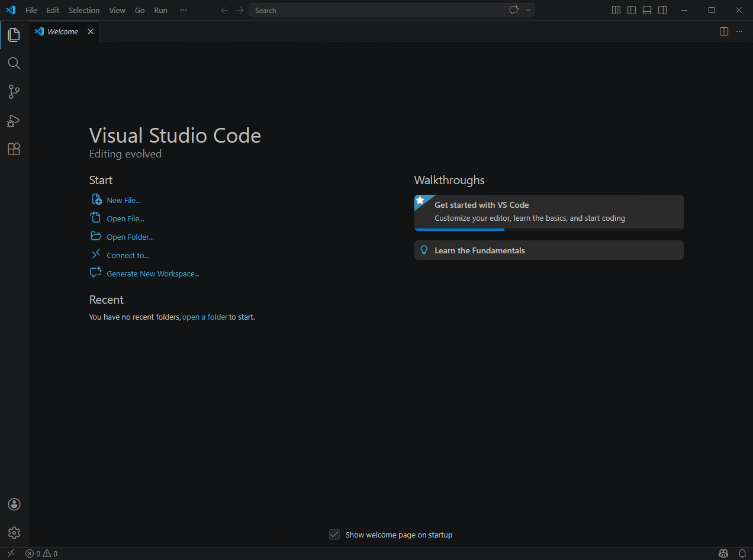Click Generate New Workspace... link
The height and width of the screenshot is (560, 753).
pos(153,273)
